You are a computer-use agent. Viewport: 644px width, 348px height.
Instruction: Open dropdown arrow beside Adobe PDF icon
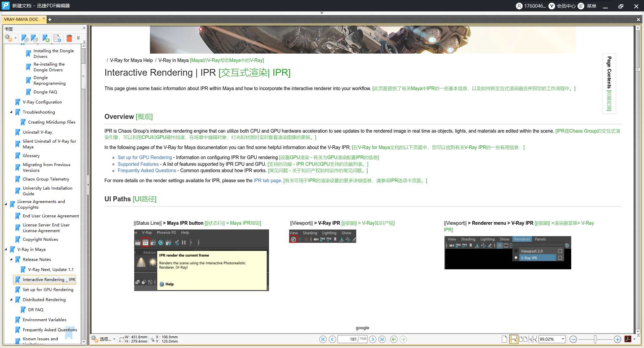click(x=634, y=339)
